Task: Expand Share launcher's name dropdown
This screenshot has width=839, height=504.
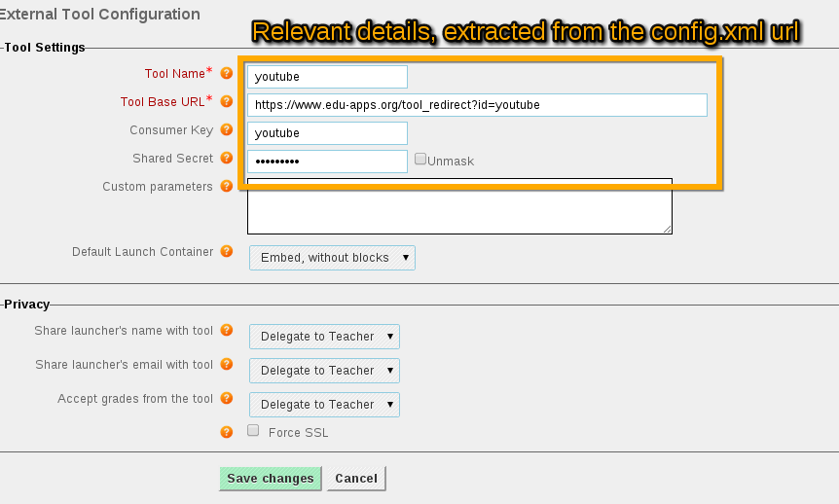Action: pyautogui.click(x=324, y=337)
